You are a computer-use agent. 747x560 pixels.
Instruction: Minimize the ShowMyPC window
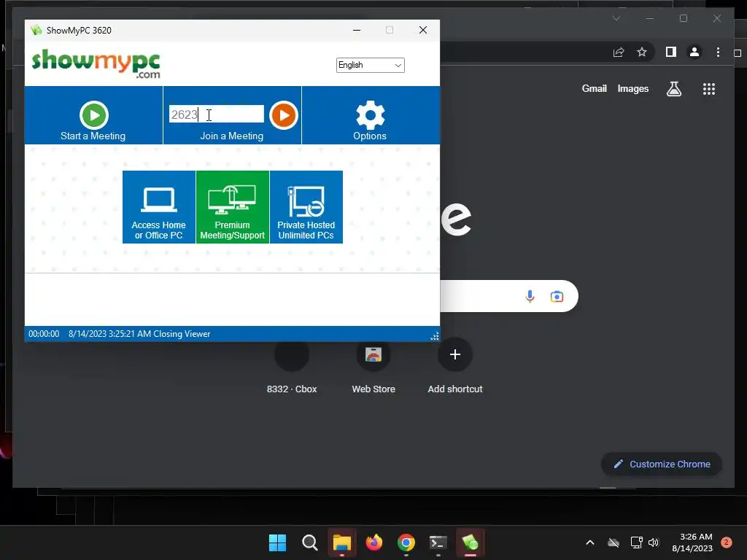356,30
